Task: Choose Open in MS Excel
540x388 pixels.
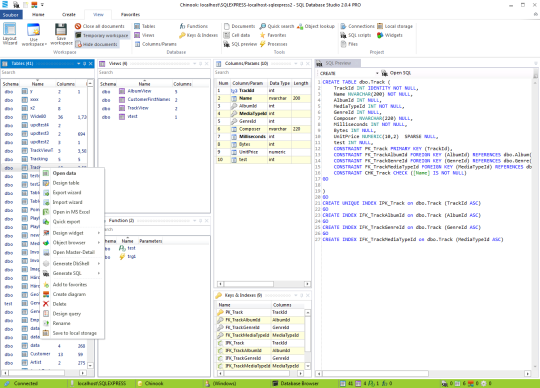Action: [73, 212]
